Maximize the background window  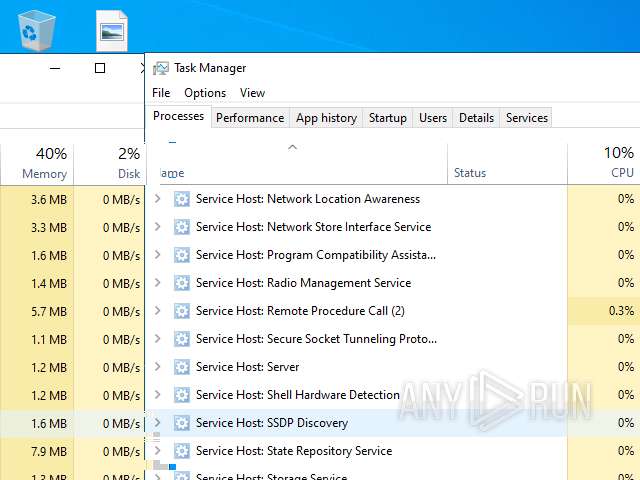pos(100,68)
